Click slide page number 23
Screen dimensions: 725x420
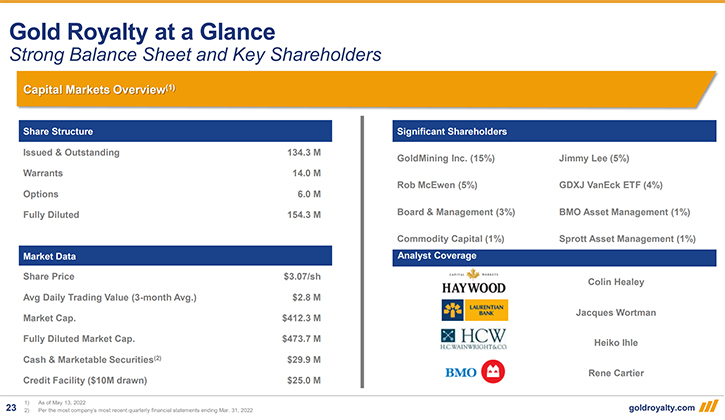tap(11, 406)
